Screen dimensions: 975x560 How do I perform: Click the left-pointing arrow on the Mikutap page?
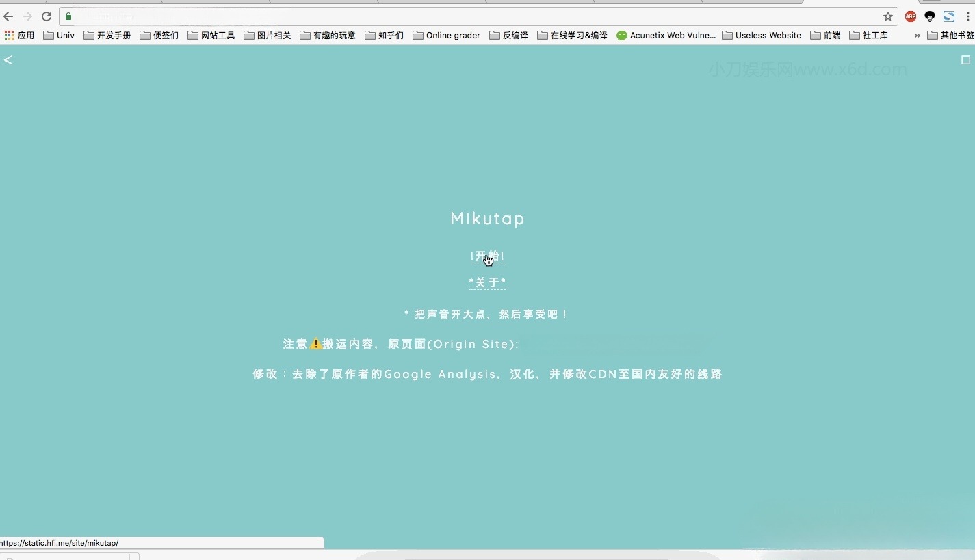tap(8, 60)
